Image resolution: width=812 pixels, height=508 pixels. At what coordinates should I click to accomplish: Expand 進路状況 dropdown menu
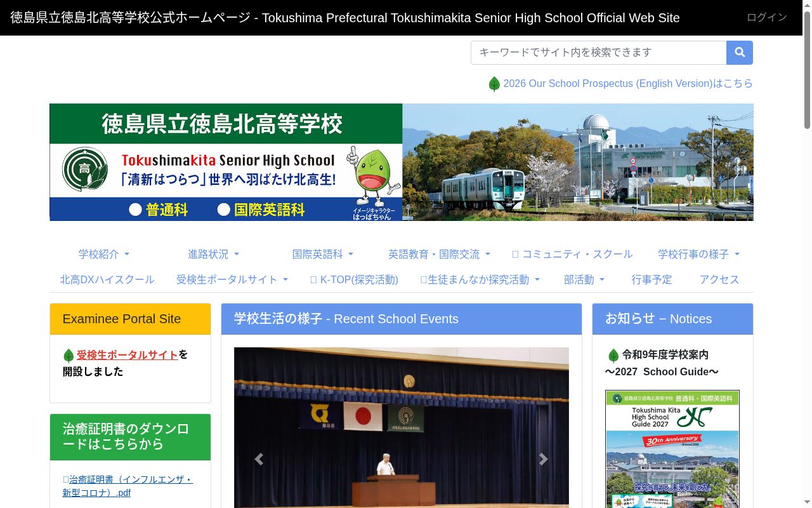(x=213, y=254)
